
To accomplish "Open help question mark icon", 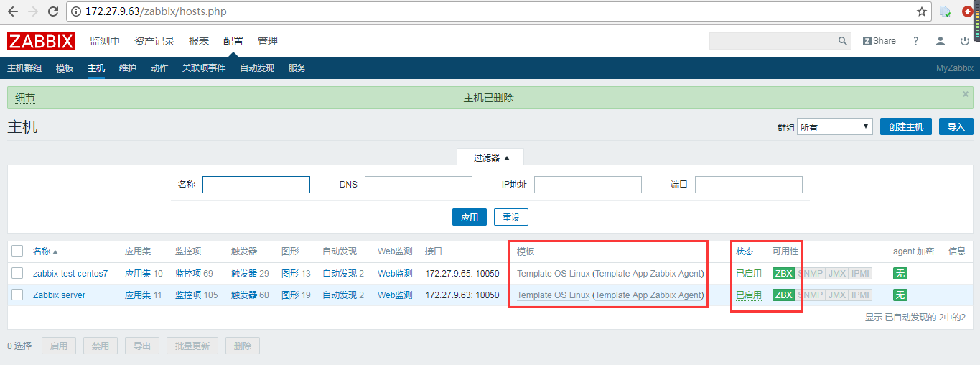I will click(916, 41).
